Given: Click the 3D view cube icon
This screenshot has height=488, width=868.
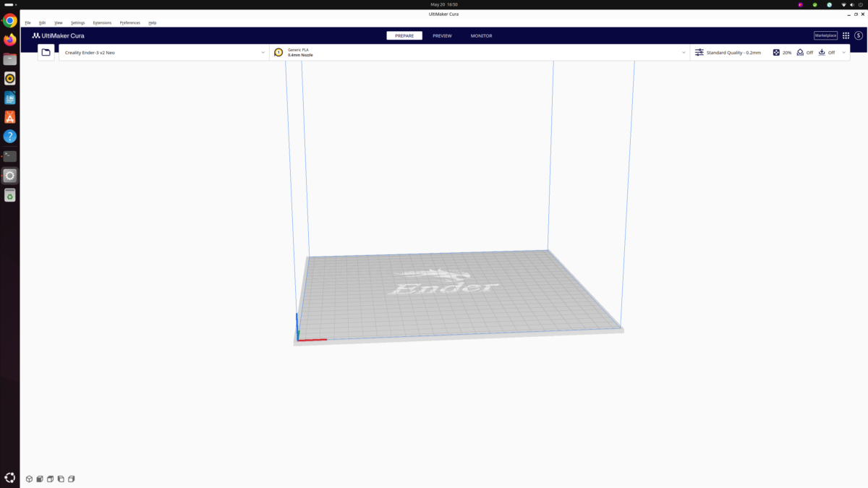Looking at the screenshot, I should (30, 479).
